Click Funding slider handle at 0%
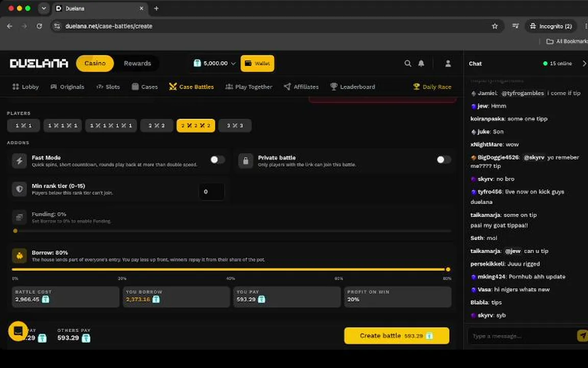Viewport: 588px width, 368px height. (x=15, y=231)
